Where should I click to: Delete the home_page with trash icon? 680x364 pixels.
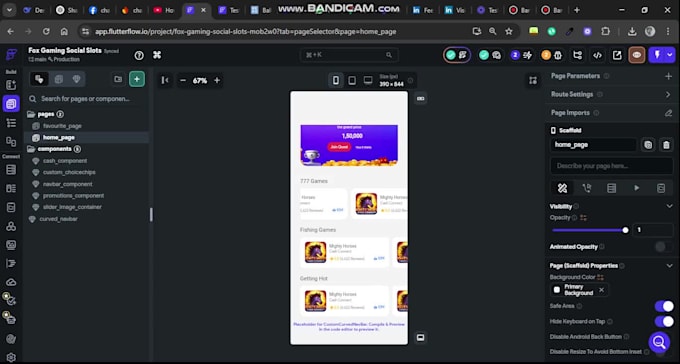coord(666,145)
